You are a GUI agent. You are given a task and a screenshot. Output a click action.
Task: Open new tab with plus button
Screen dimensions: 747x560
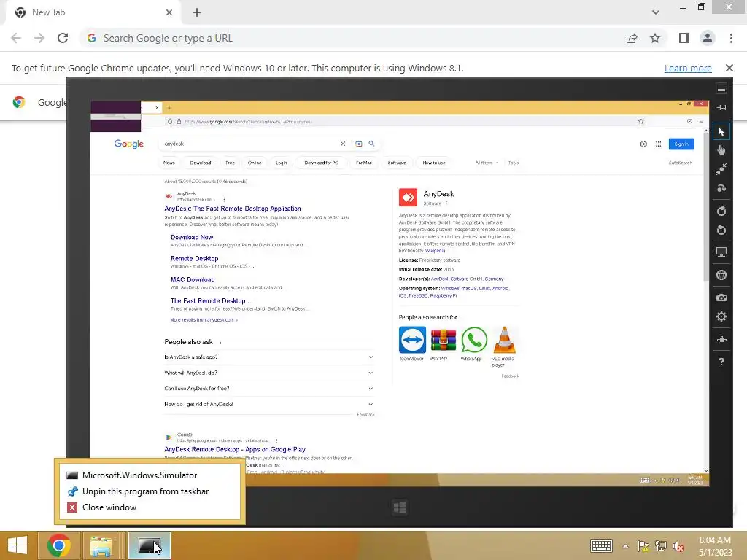click(197, 12)
